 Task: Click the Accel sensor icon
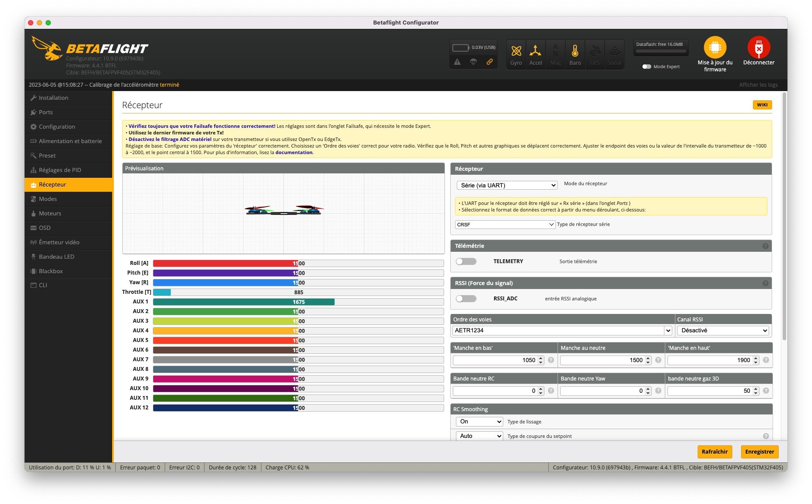(535, 51)
